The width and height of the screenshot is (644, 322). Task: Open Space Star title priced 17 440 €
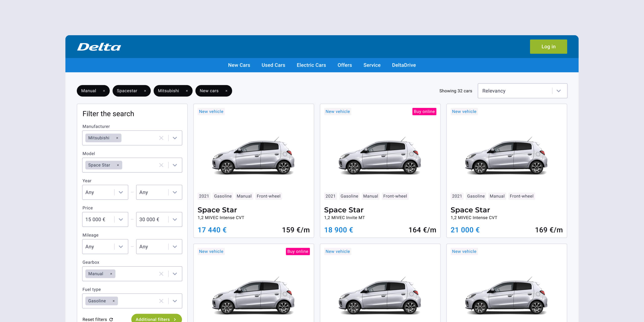[217, 210]
